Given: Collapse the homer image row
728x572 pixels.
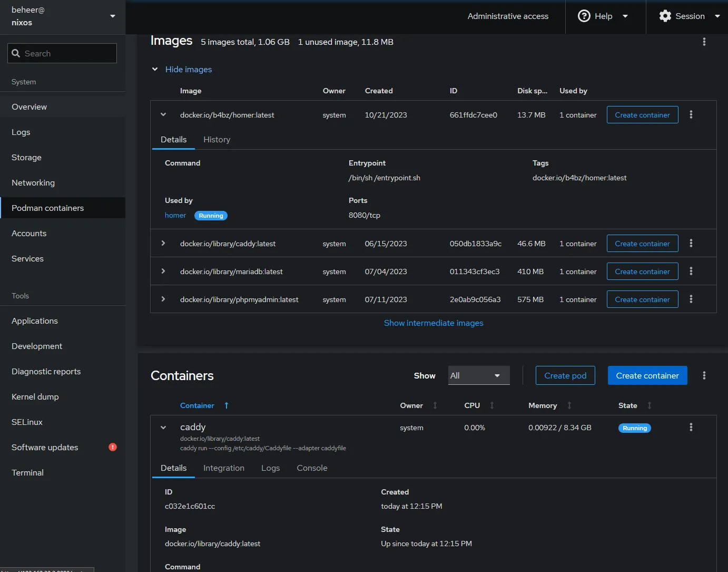Looking at the screenshot, I should coord(163,115).
